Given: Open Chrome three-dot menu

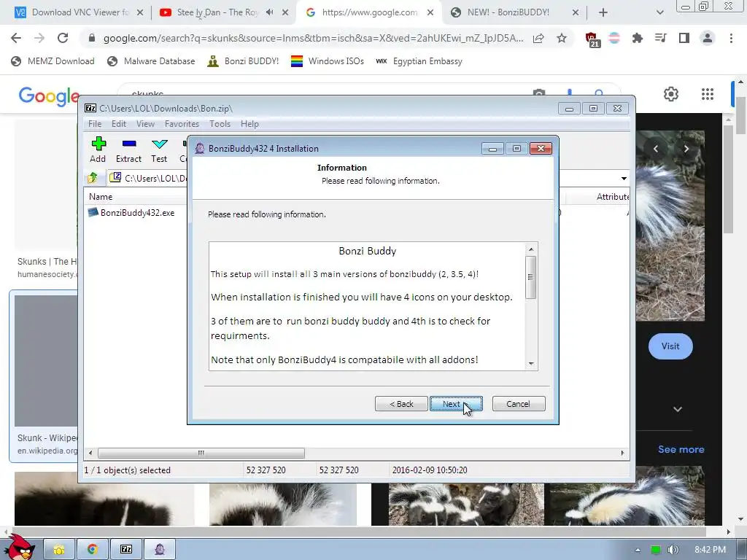Looking at the screenshot, I should 731,38.
